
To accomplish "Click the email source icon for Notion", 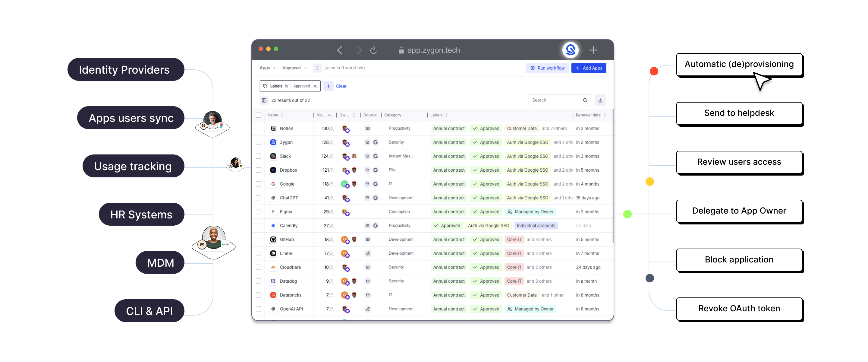I will (x=368, y=129).
